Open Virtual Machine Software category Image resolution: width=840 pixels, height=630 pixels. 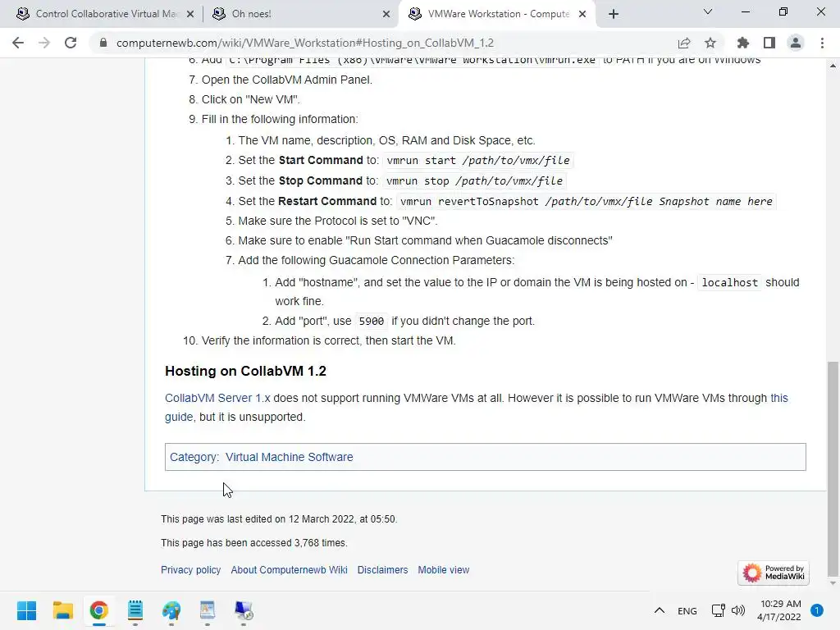point(290,457)
